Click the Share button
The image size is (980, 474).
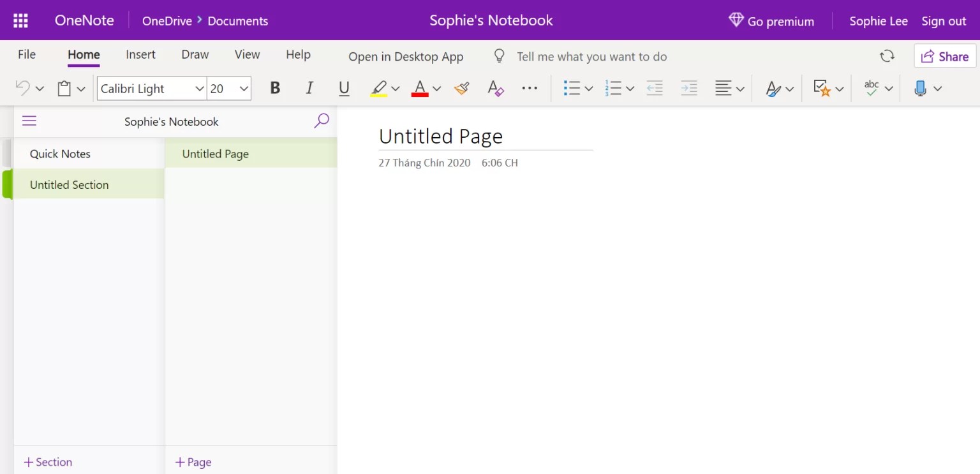(x=945, y=56)
